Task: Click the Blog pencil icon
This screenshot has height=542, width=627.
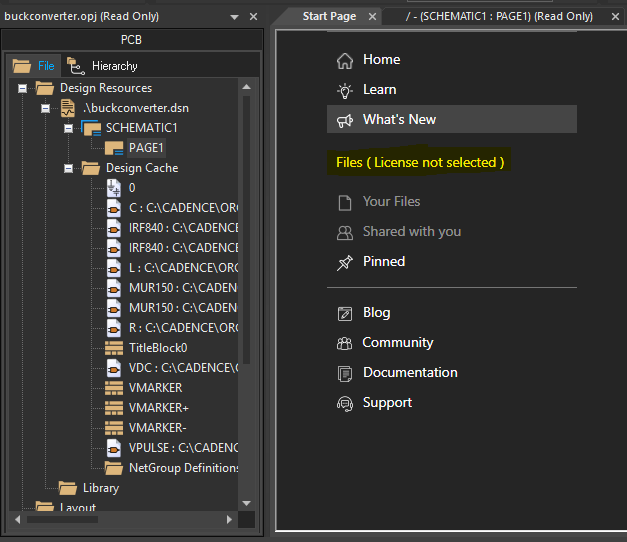Action: pyautogui.click(x=345, y=313)
